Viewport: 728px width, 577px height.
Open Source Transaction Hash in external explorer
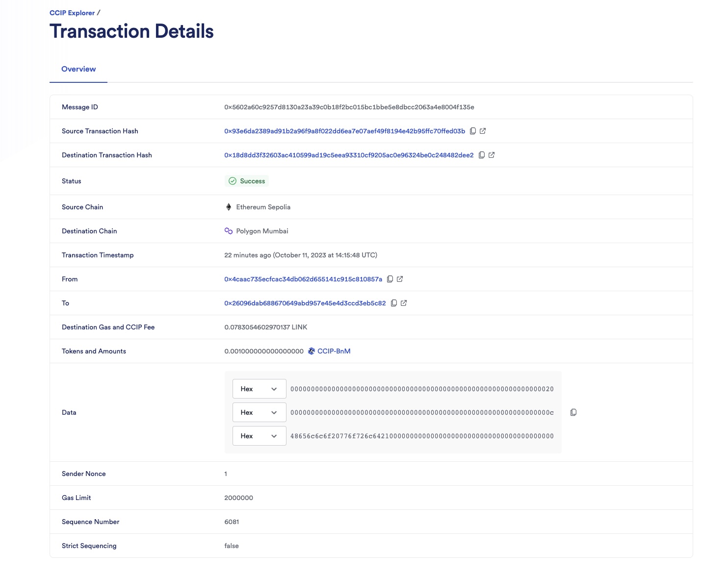click(483, 131)
